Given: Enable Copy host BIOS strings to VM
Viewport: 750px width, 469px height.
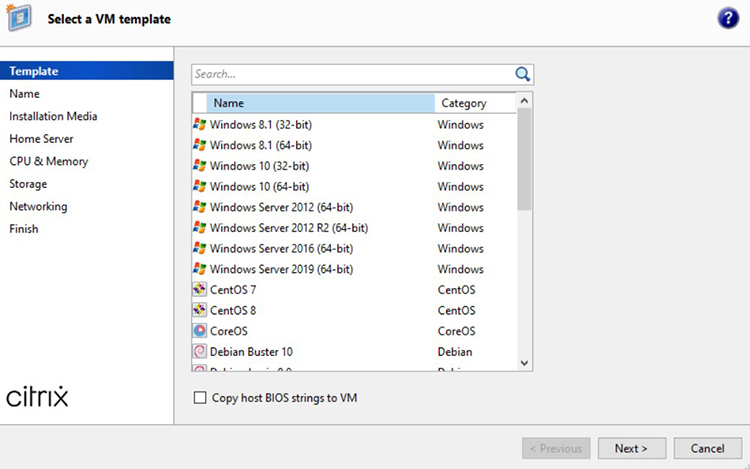Looking at the screenshot, I should pos(199,398).
